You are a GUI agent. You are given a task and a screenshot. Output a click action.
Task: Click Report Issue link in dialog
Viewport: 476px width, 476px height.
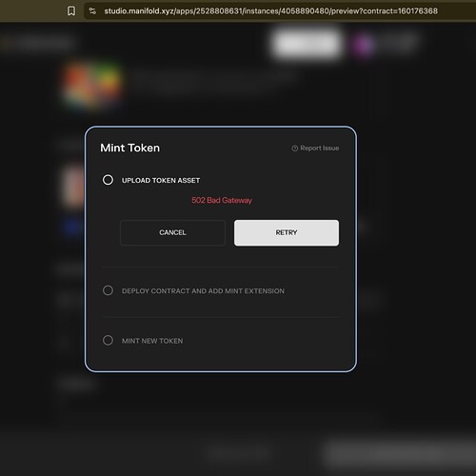pyautogui.click(x=315, y=149)
